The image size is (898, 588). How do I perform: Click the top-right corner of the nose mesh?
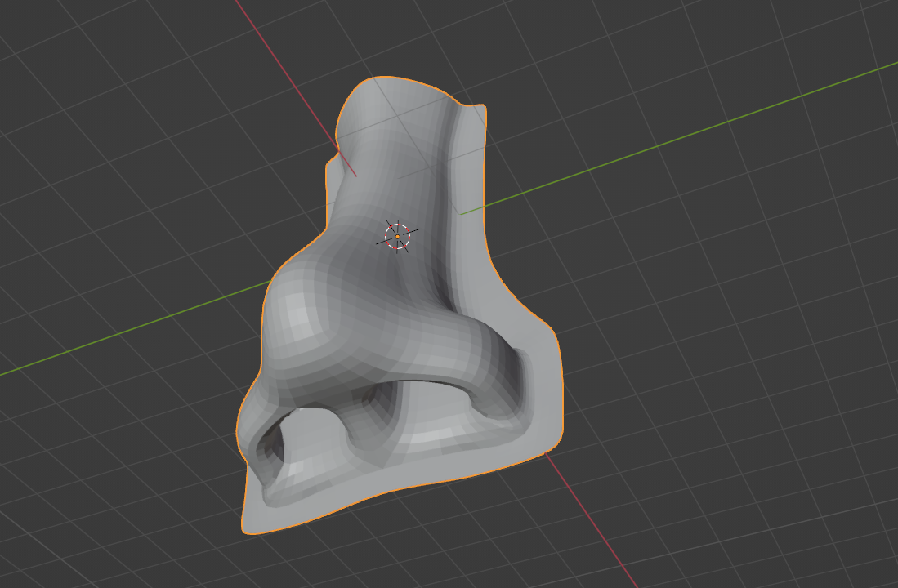click(482, 107)
